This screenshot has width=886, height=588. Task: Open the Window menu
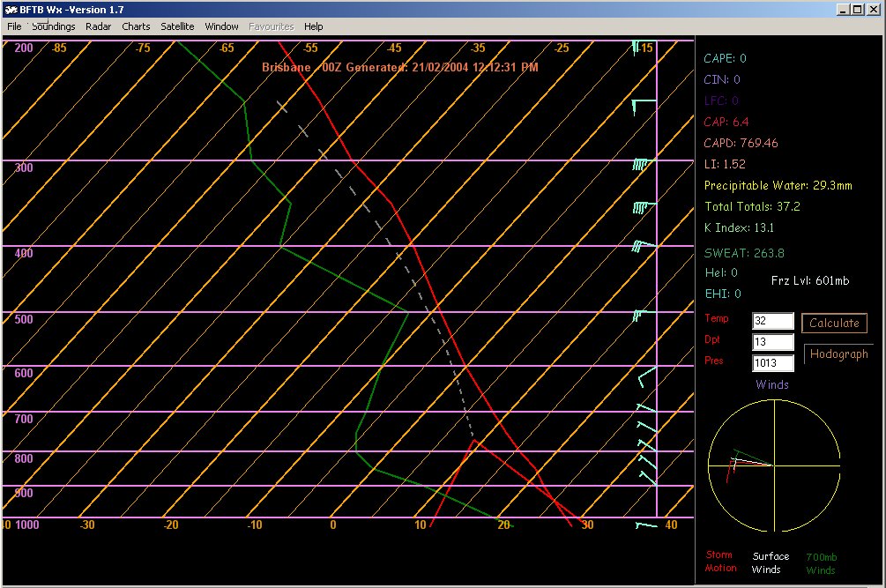221,26
